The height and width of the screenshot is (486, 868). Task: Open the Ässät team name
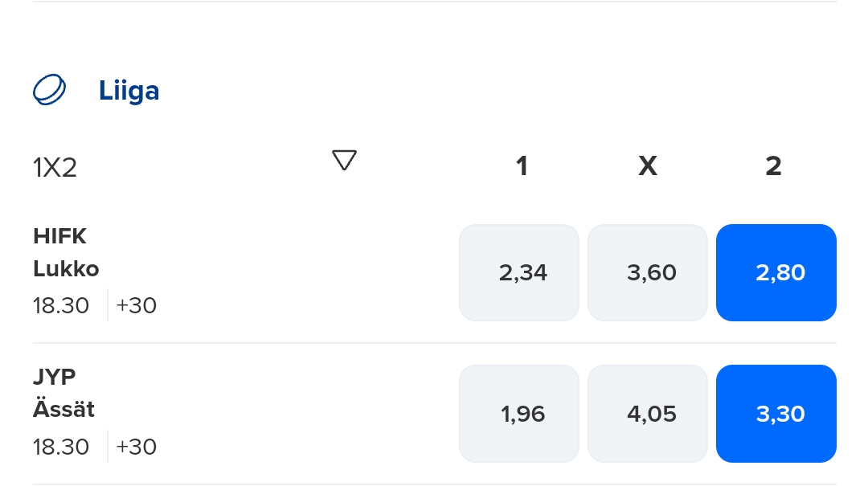pyautogui.click(x=64, y=409)
